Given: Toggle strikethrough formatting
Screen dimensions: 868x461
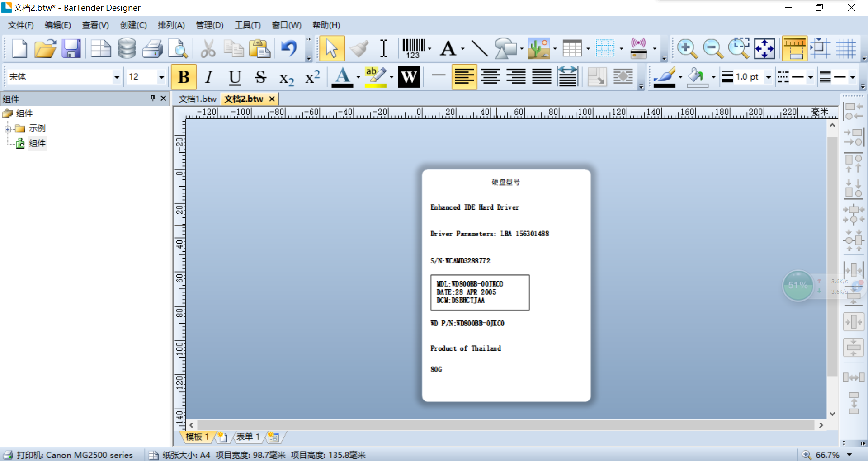Looking at the screenshot, I should point(260,77).
